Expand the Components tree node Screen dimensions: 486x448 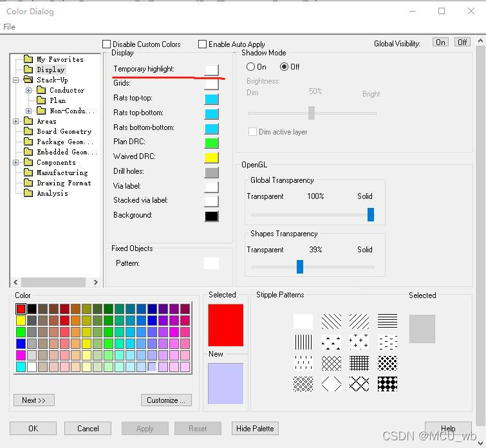point(16,162)
